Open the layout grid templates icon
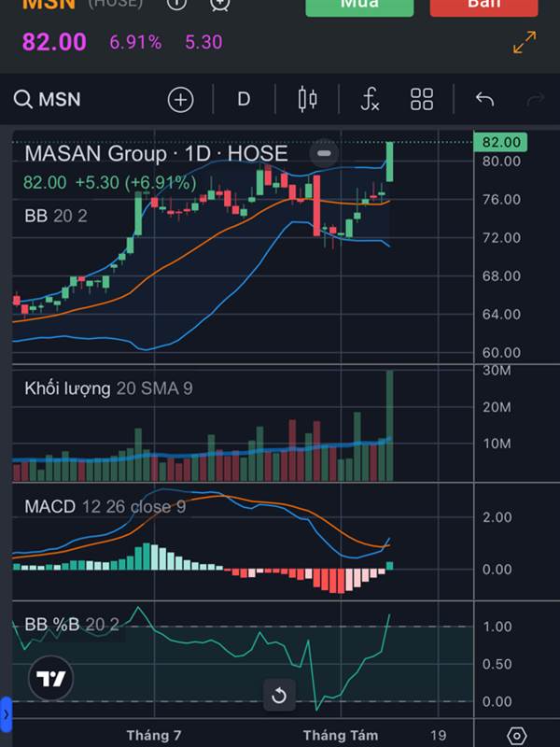560x747 pixels. (x=422, y=100)
